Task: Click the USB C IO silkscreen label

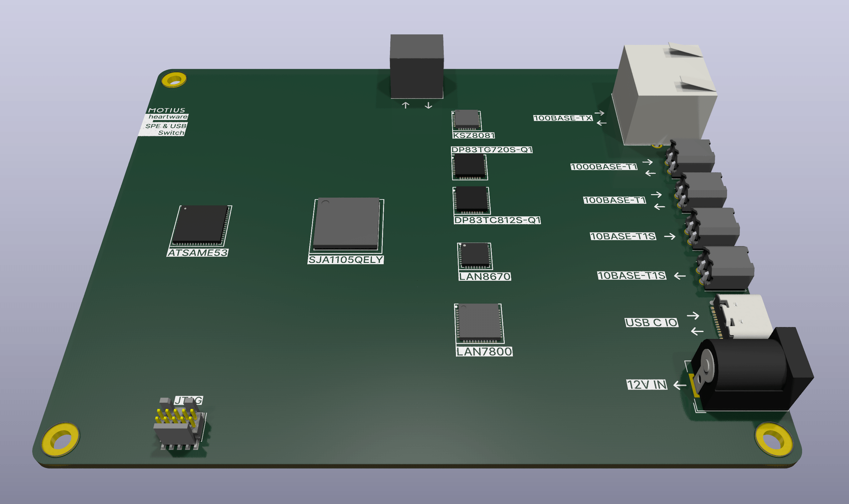Action: (x=651, y=323)
